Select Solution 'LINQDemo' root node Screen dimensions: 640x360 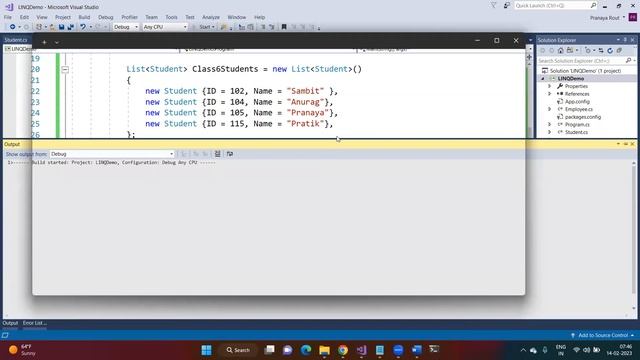click(x=585, y=71)
